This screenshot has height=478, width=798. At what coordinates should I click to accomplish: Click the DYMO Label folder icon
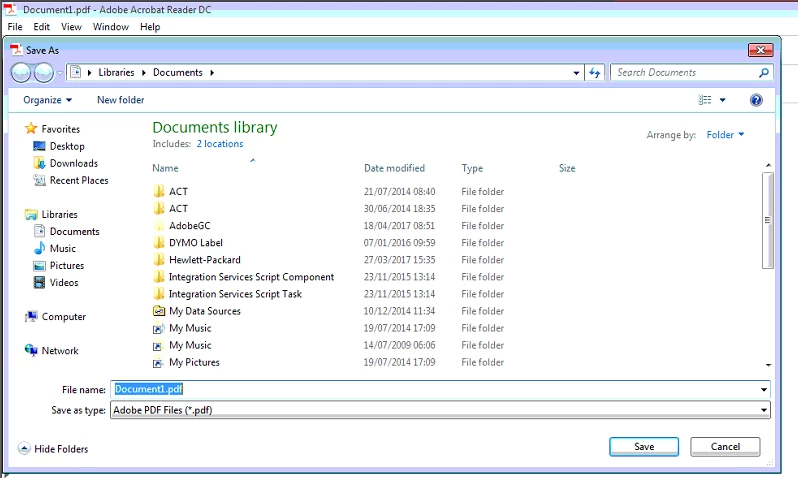(x=159, y=242)
